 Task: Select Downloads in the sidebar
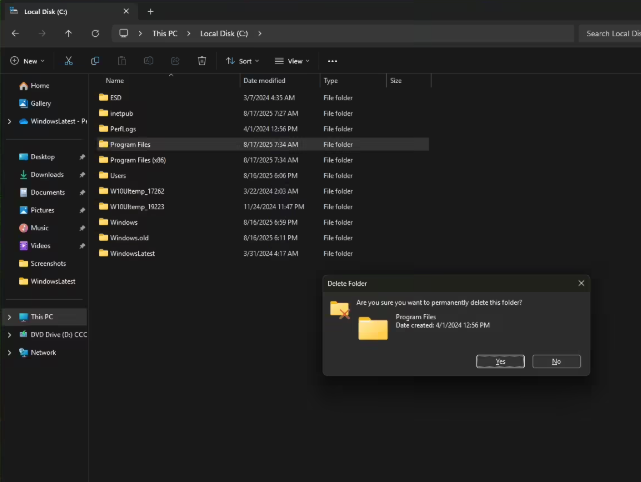tap(47, 175)
